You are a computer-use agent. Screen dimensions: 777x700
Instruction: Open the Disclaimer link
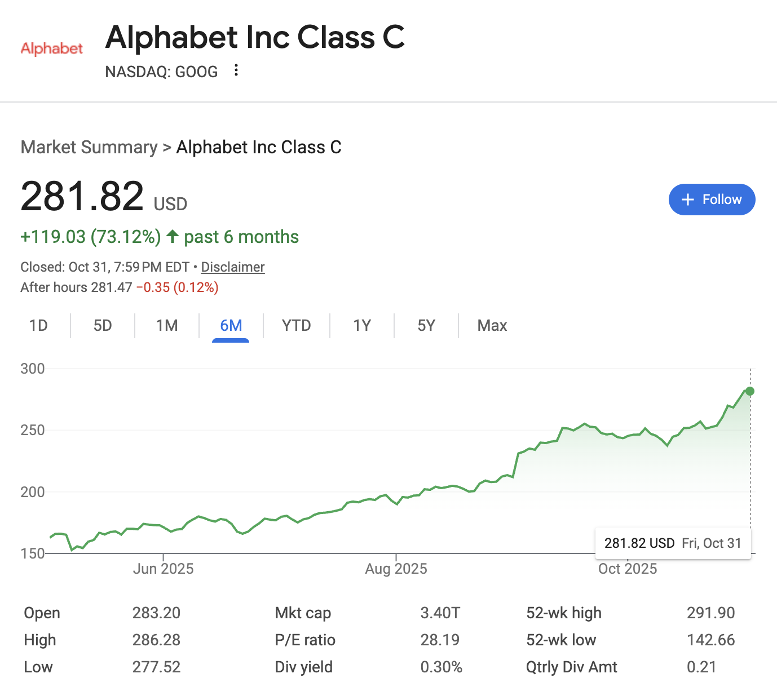233,267
